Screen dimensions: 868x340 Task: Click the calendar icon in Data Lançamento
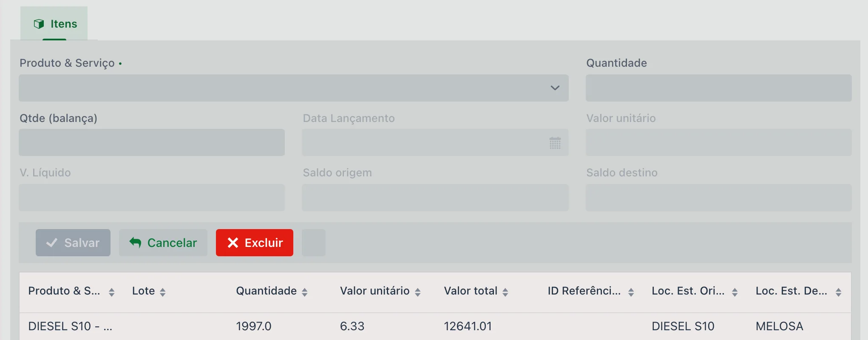point(555,143)
